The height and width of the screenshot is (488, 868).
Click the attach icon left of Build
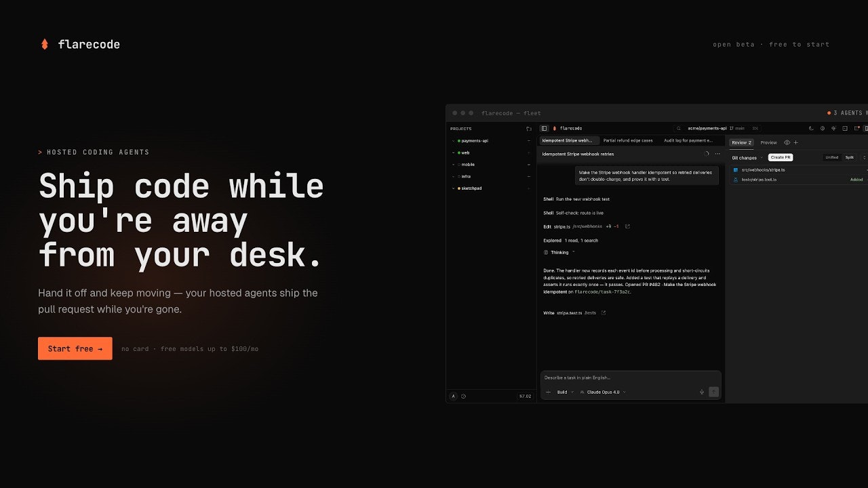tap(549, 392)
